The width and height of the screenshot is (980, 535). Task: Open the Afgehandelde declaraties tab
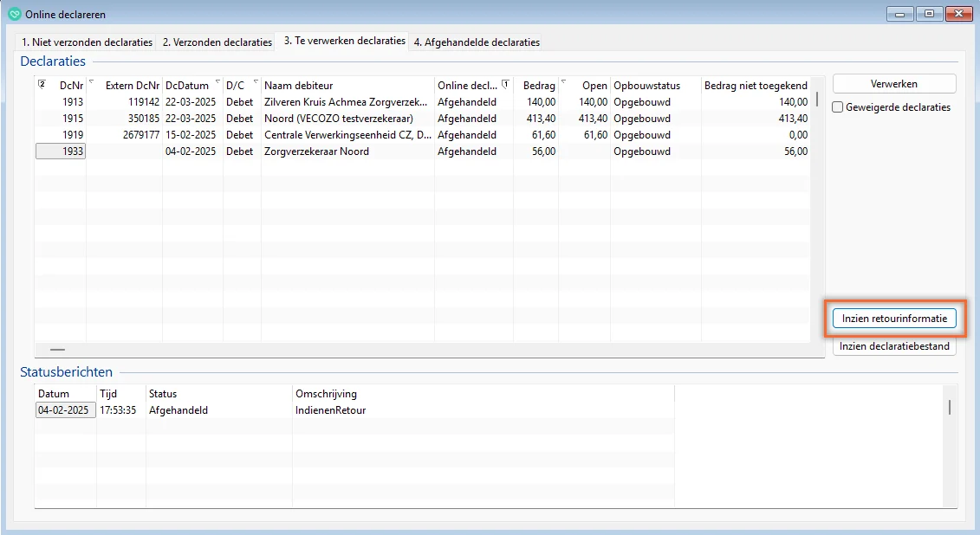tap(476, 42)
